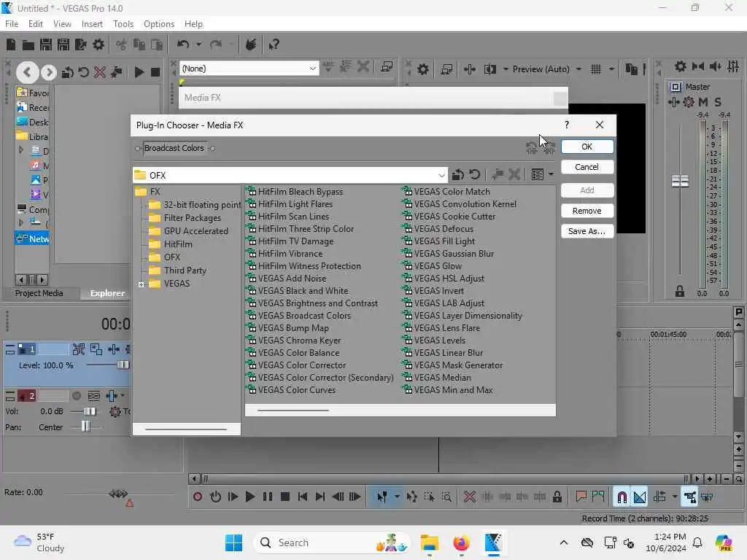747x560 pixels.
Task: Open the OFX folder path dropdown
Action: coord(441,175)
